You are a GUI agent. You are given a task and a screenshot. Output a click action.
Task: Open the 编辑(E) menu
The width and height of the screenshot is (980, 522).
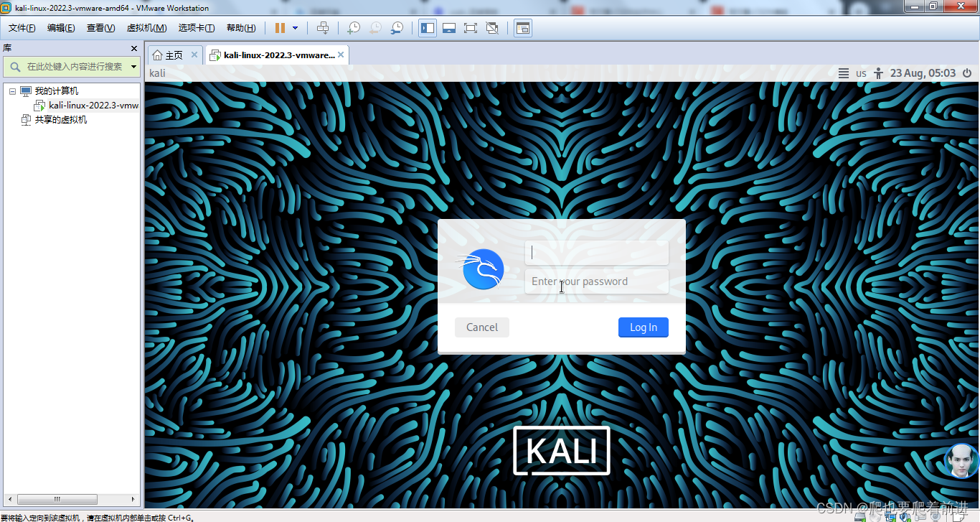coord(61,28)
